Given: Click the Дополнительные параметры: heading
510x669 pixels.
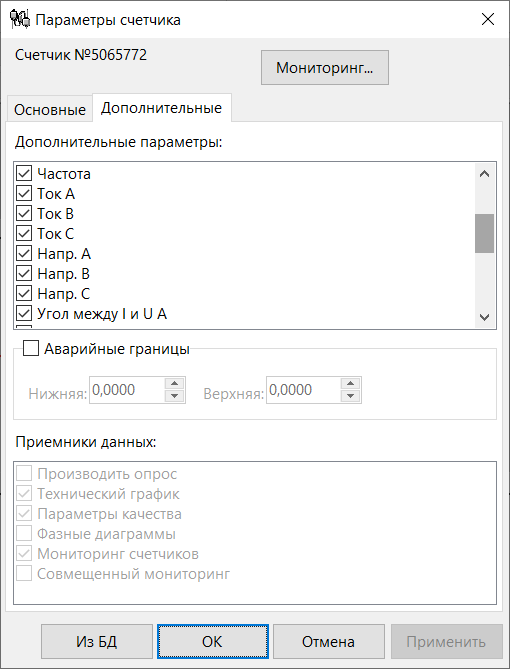Looking at the screenshot, I should click(119, 142).
